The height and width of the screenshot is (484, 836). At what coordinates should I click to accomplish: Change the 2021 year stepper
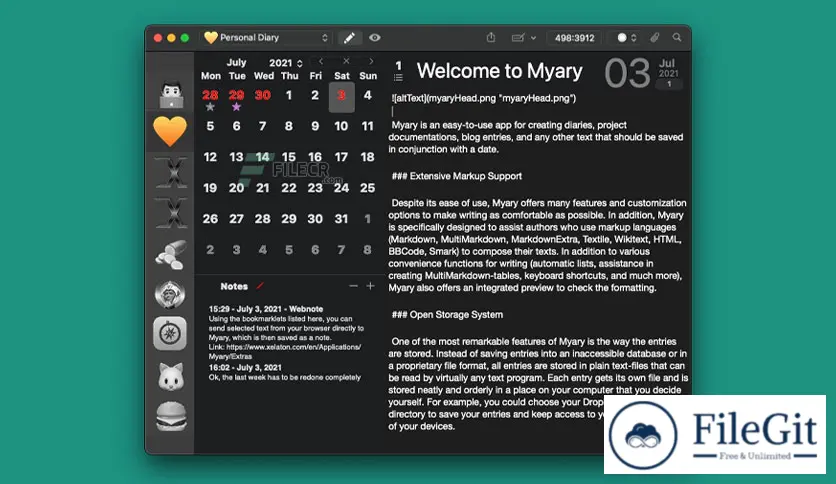300,63
